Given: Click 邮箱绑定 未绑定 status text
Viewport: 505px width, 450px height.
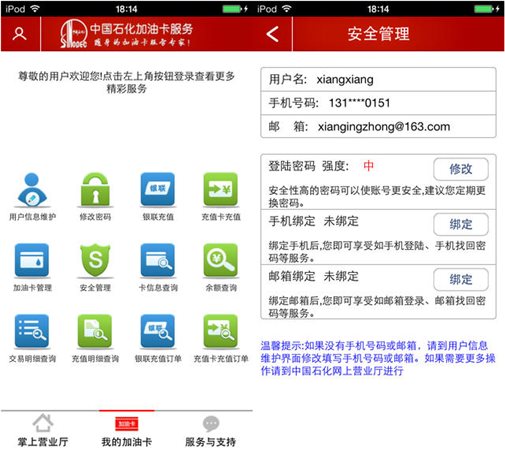Looking at the screenshot, I should tap(314, 276).
